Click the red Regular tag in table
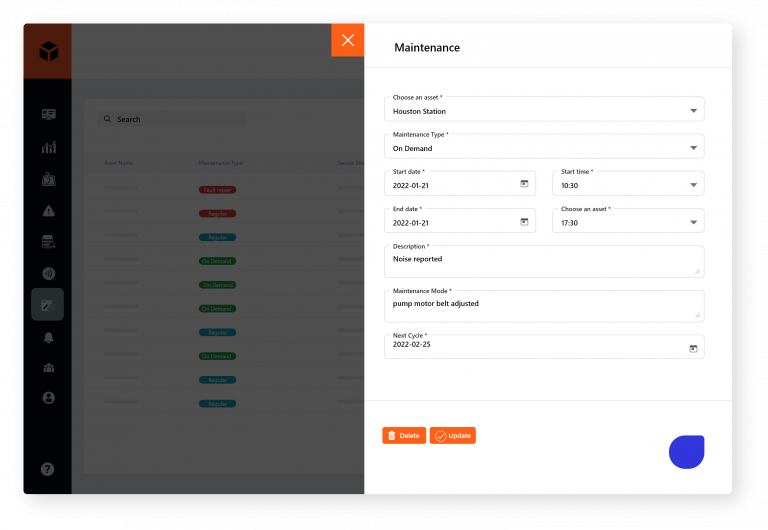768x530 pixels. tap(217, 214)
